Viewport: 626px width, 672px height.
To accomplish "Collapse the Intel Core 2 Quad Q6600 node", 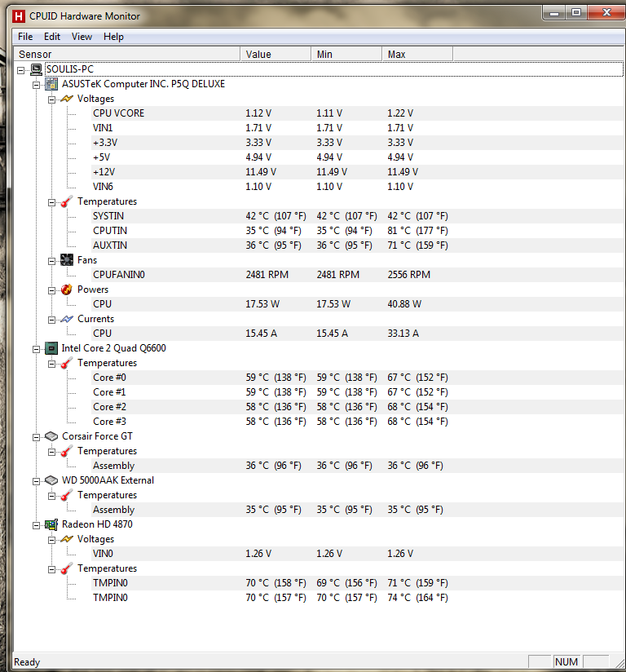I will pyautogui.click(x=37, y=349).
